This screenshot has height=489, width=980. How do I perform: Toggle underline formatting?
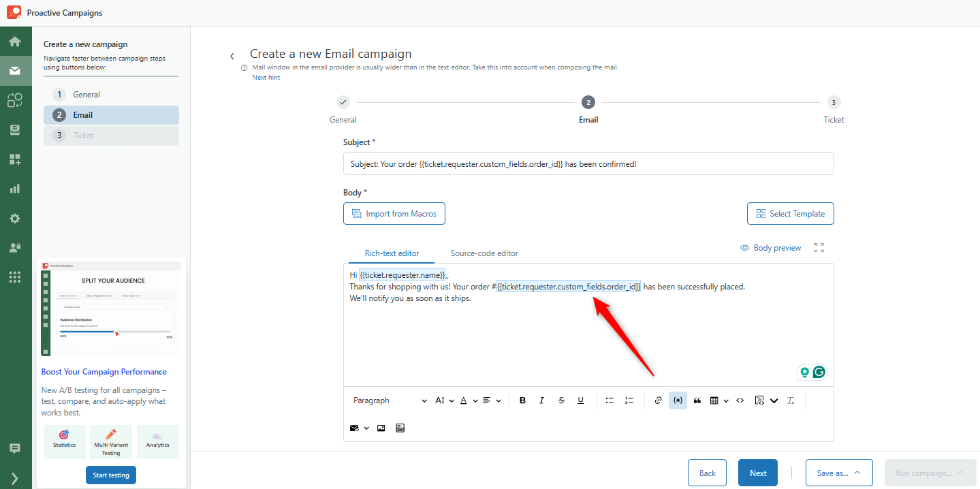click(x=580, y=400)
